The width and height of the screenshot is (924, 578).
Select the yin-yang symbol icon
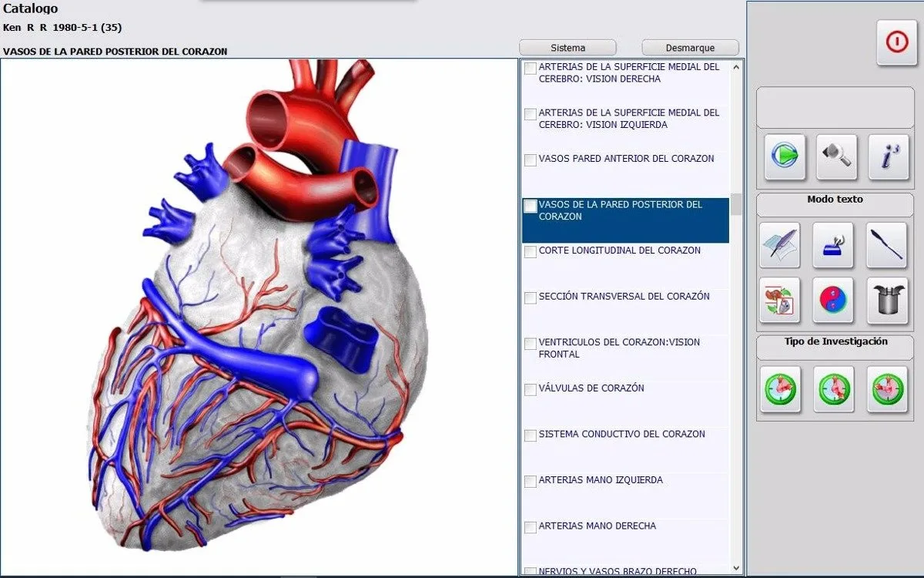[833, 299]
